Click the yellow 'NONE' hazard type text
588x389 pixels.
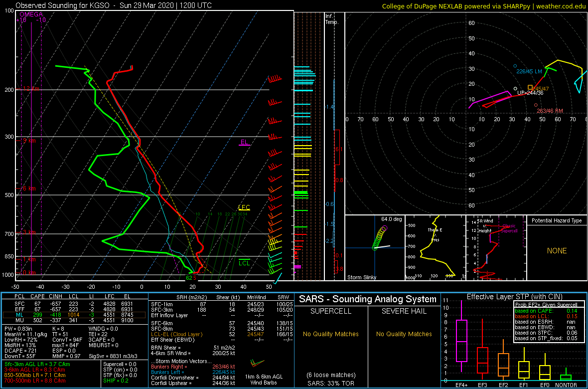pos(557,251)
